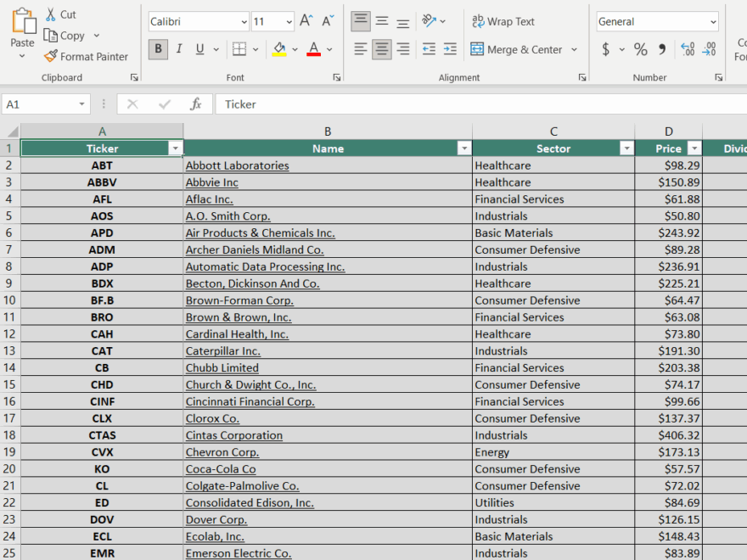
Task: Open the Ecolab, Inc. link
Action: pyautogui.click(x=215, y=536)
